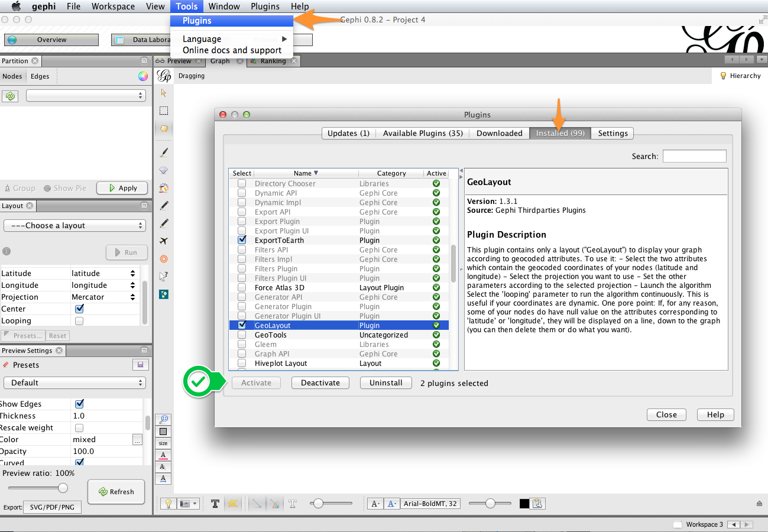Enable Rescale weight checkbox
This screenshot has height=532, width=768.
pyautogui.click(x=79, y=427)
